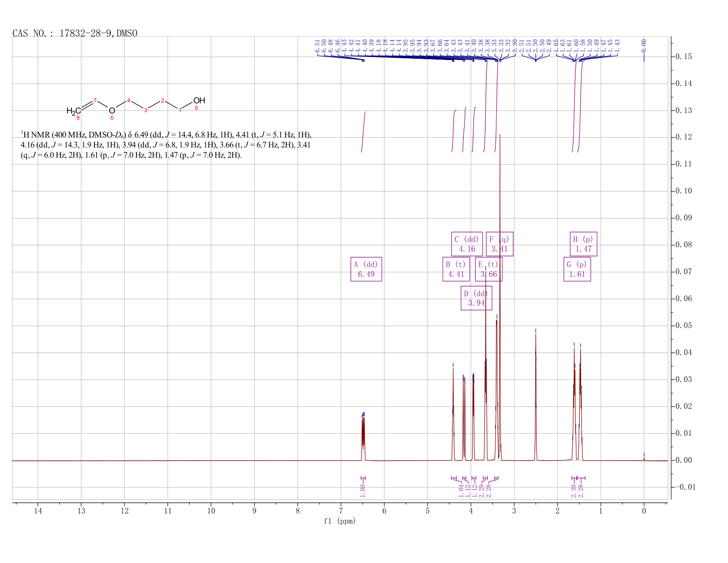Click the integral value '1.04' below the baseline

461,490
